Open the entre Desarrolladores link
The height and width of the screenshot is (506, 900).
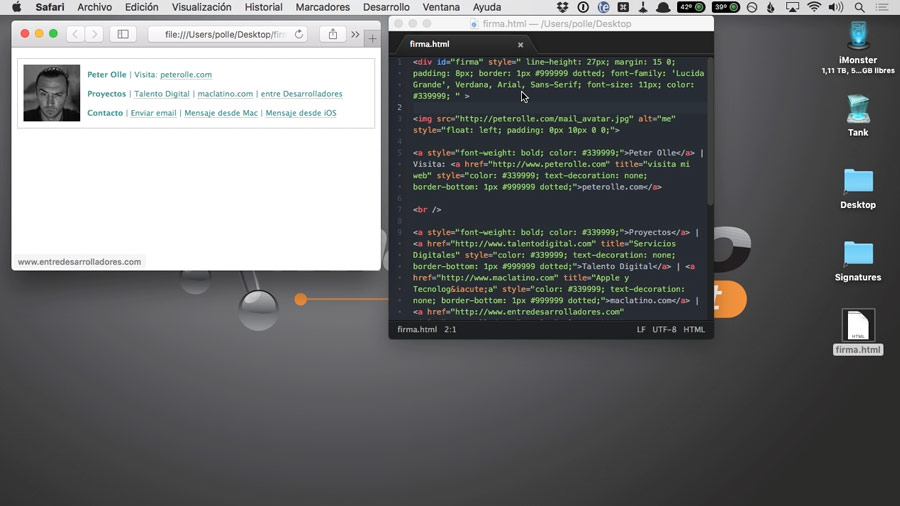(301, 94)
